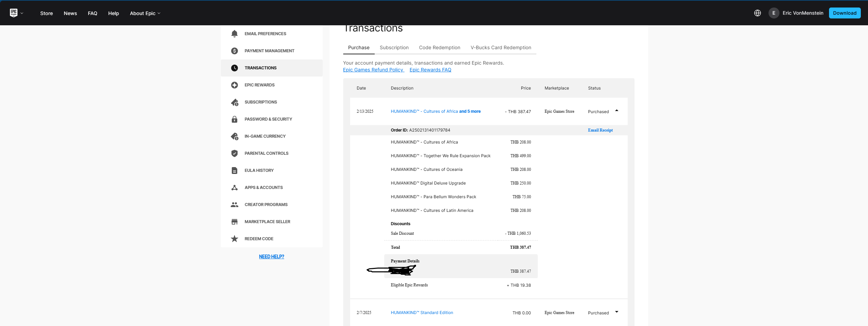Click the E account avatar

[774, 13]
